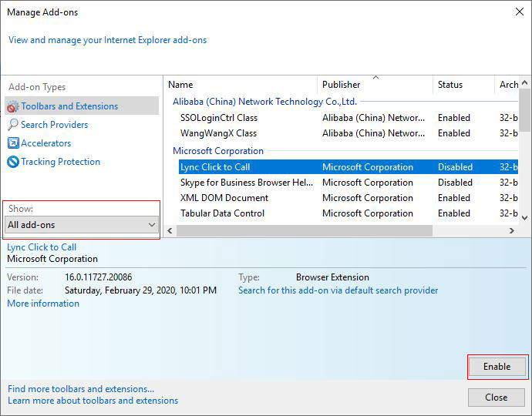Select the Tabular Data Control row
Screen dimensions: 532x416
[x=348, y=213]
